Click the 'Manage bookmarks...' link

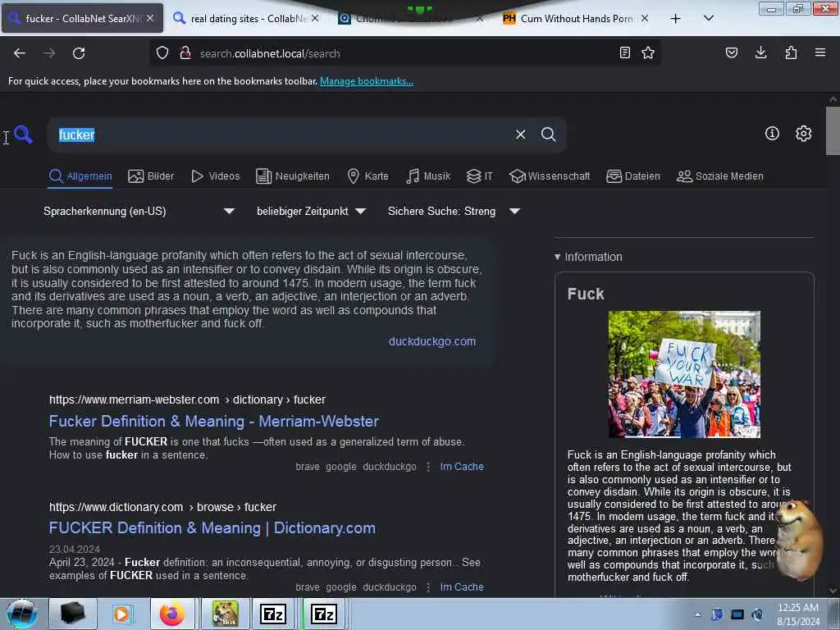[x=367, y=81]
